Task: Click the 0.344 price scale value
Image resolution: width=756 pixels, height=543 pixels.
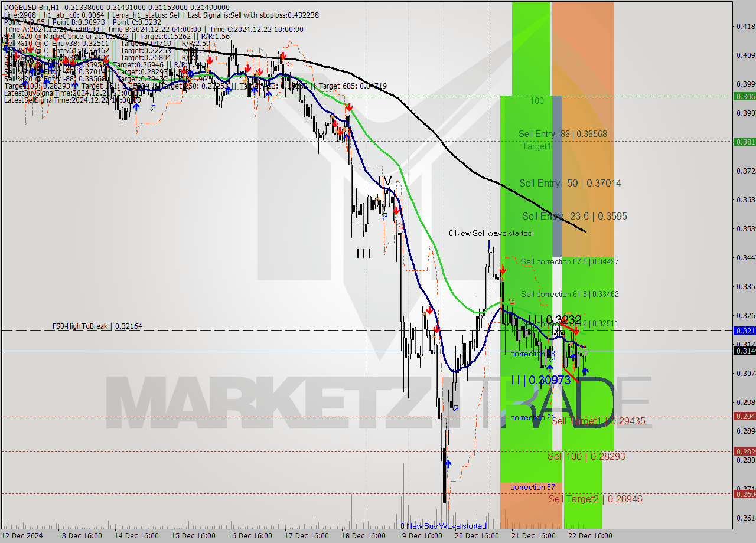Action: tap(745, 257)
